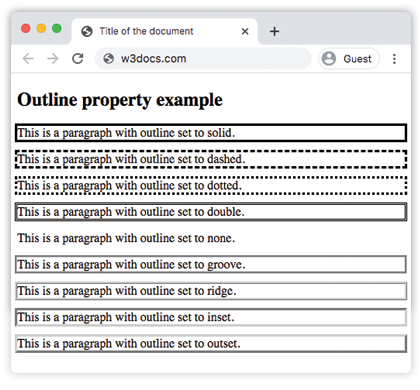Click the paragraph with outline set to solid
This screenshot has height=390, width=420.
click(x=211, y=133)
